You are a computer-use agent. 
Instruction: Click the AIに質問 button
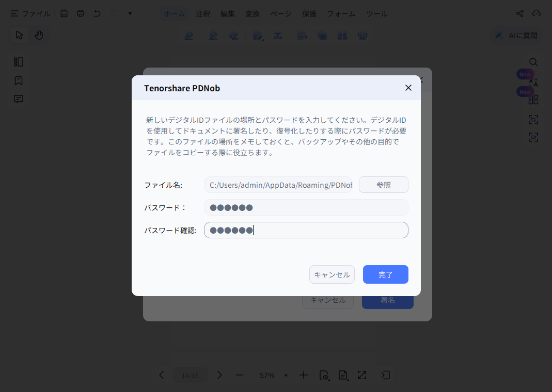tap(516, 35)
